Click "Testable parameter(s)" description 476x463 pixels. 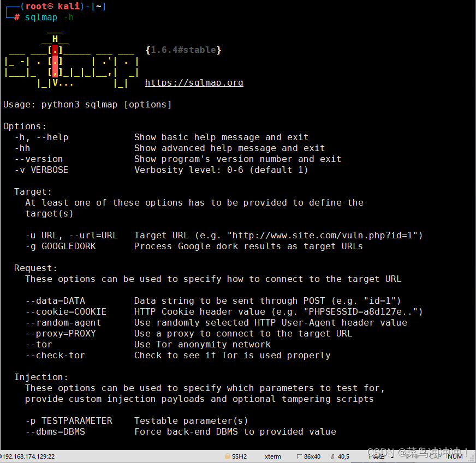(191, 421)
